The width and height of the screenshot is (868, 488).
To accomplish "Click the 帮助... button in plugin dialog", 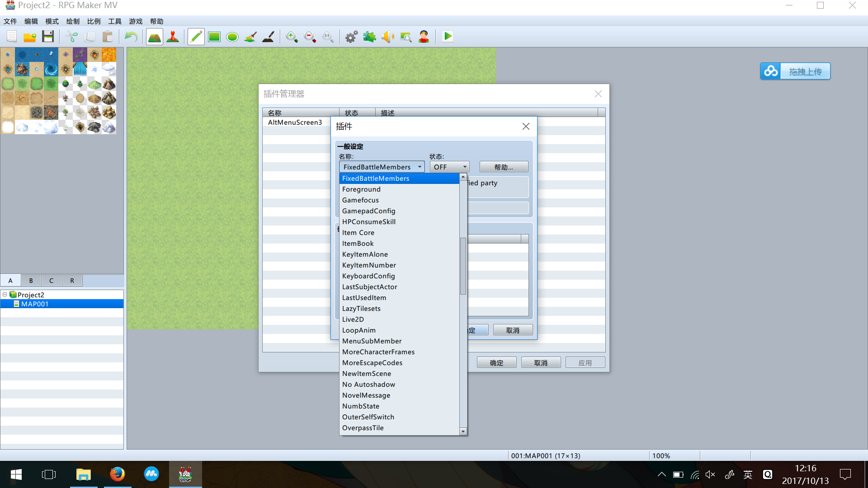I will point(504,167).
